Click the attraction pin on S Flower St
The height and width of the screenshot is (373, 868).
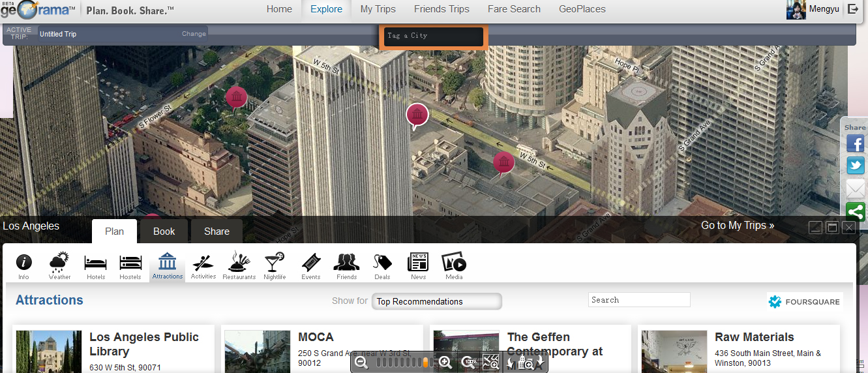tap(236, 98)
